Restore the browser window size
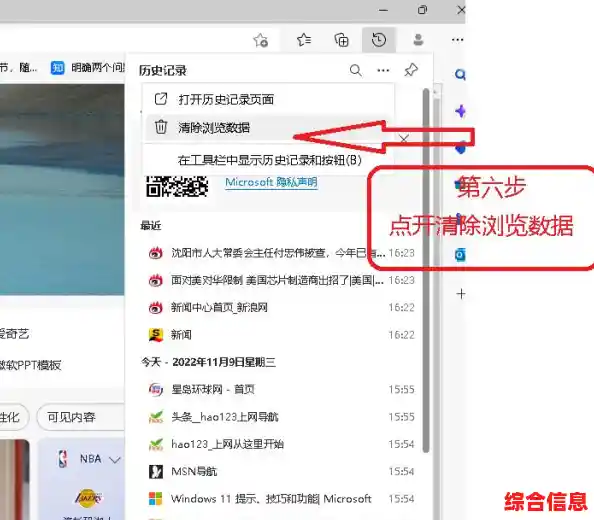The image size is (594, 520). (422, 10)
